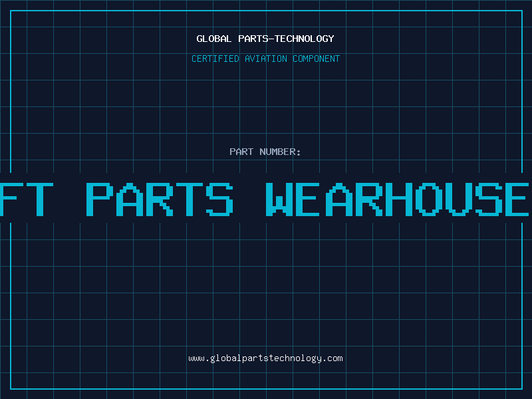Click the large letter H in WEARHOUSE

click(400, 199)
